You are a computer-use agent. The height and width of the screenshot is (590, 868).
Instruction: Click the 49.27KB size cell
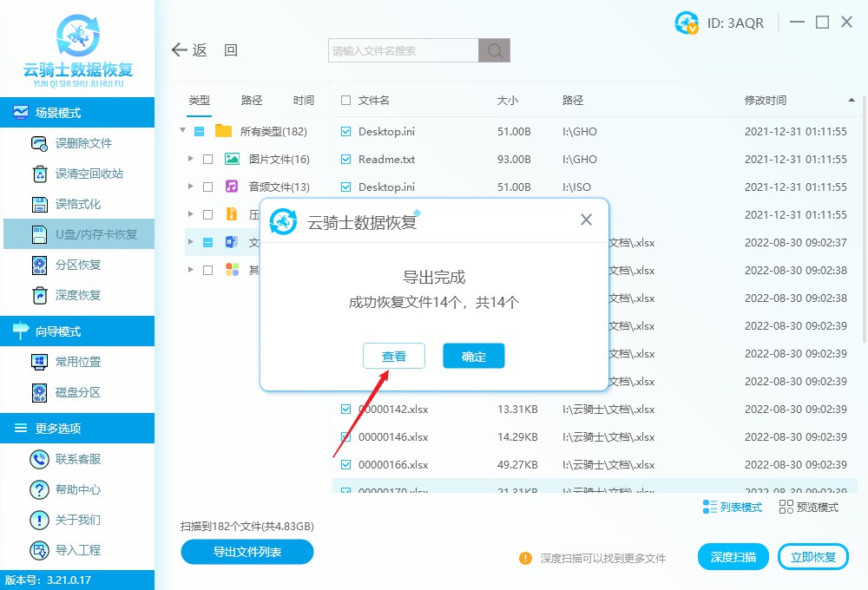pyautogui.click(x=517, y=464)
